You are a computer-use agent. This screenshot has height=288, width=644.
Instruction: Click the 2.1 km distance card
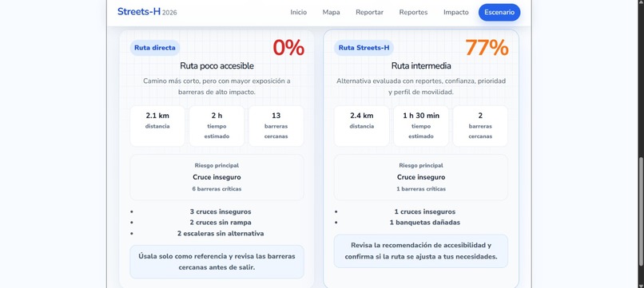157,126
